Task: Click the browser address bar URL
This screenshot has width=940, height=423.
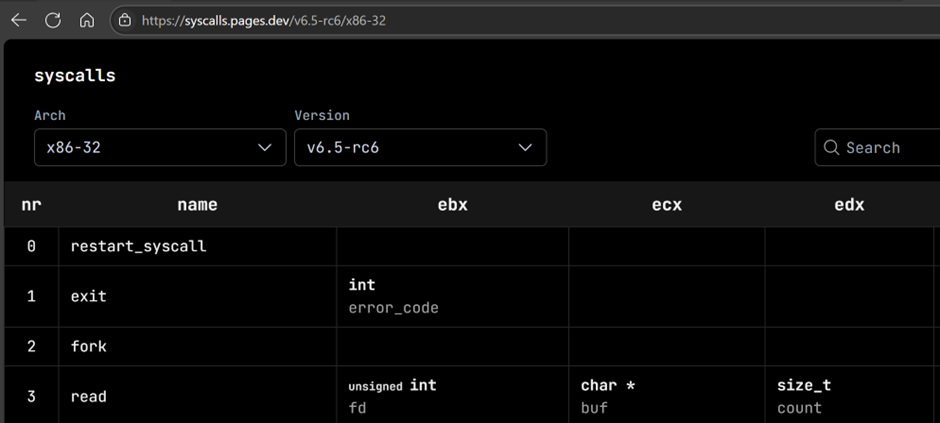Action: pos(264,20)
